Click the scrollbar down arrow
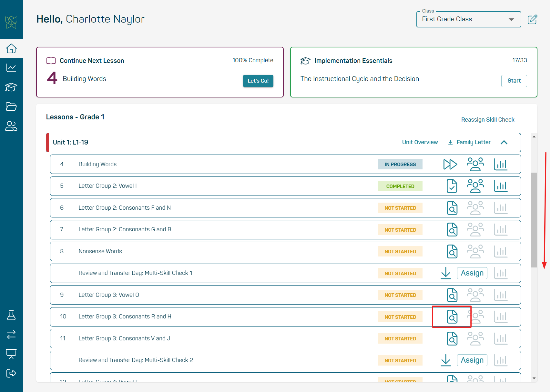The width and height of the screenshot is (551, 392). pos(534,378)
